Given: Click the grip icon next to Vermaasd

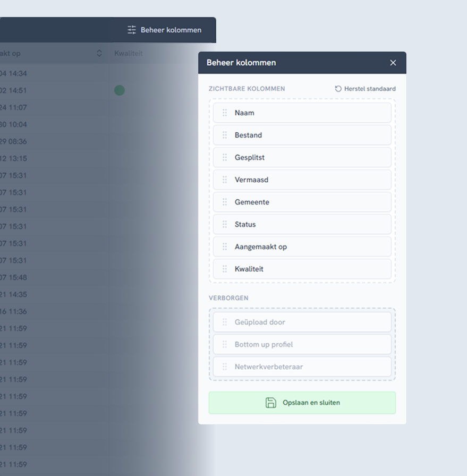Looking at the screenshot, I should [x=225, y=180].
